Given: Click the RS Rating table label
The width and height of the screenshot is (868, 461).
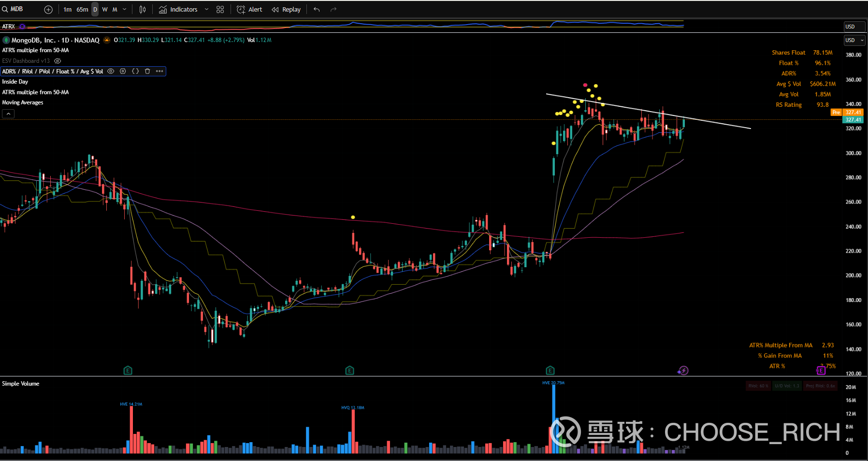Looking at the screenshot, I should [789, 105].
